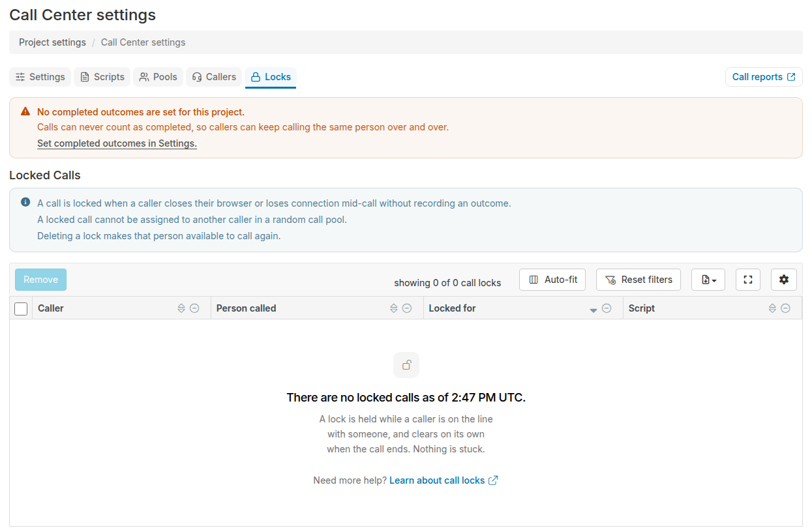Click the minus icon in Caller column
Screen dimensions: 812x528
pyautogui.click(x=194, y=308)
